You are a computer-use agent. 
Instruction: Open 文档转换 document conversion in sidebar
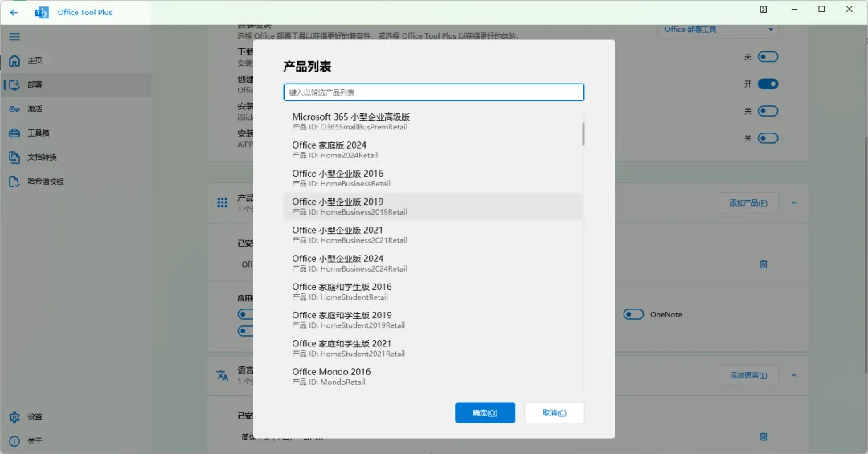[x=76, y=157]
